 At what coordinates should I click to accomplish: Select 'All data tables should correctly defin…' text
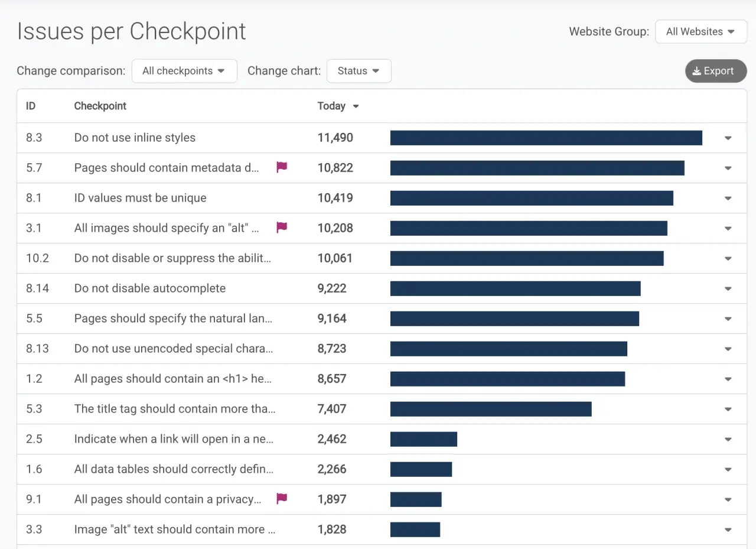(174, 469)
